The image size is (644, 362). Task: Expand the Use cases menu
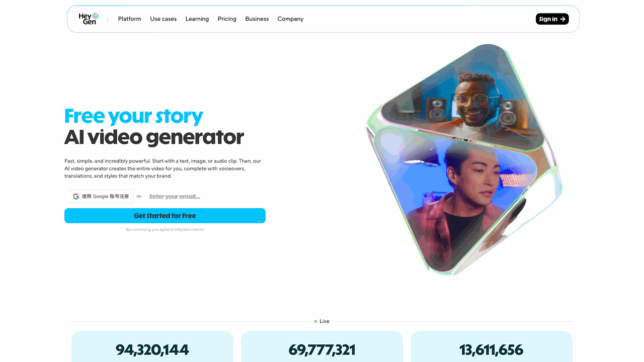pyautogui.click(x=163, y=19)
